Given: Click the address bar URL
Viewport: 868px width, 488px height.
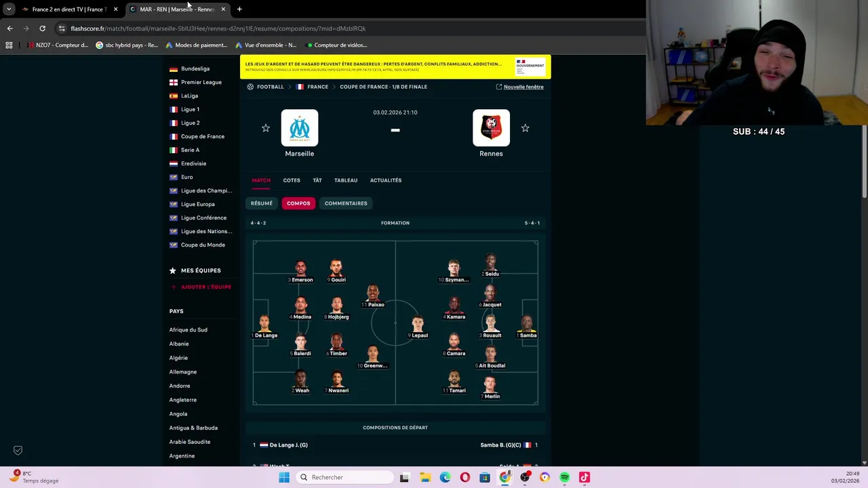Looking at the screenshot, I should click(x=218, y=28).
